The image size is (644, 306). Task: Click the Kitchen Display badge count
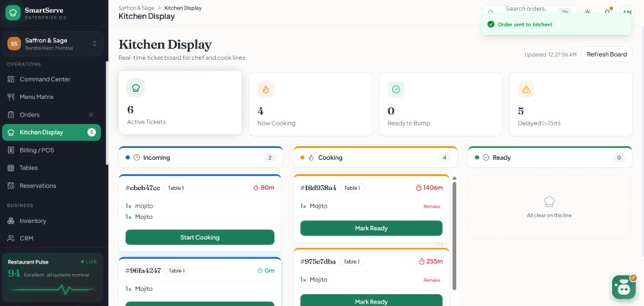tap(92, 133)
